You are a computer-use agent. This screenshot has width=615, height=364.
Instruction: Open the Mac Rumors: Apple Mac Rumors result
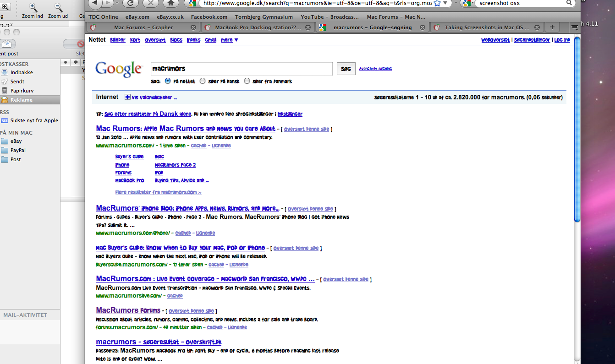pos(186,129)
